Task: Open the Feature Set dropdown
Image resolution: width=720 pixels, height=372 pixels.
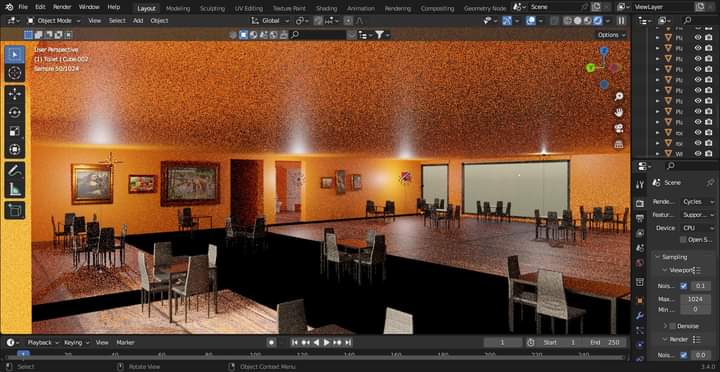Action: tap(698, 214)
